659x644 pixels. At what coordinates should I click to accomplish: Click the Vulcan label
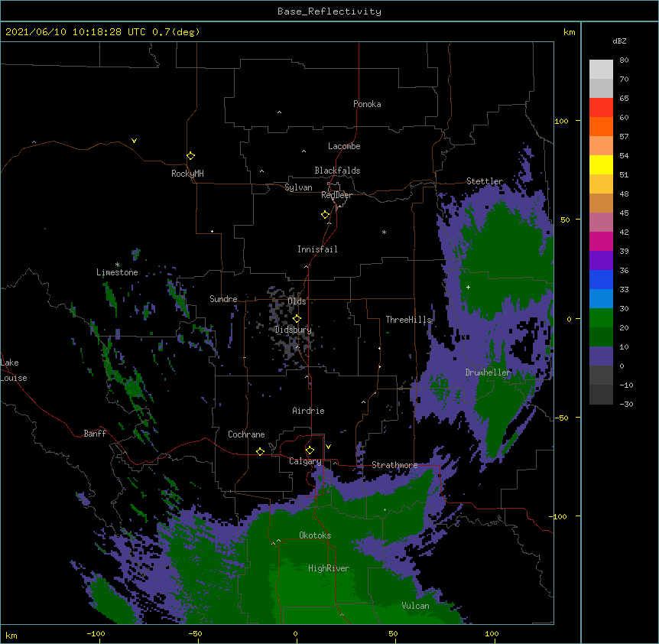click(x=415, y=606)
